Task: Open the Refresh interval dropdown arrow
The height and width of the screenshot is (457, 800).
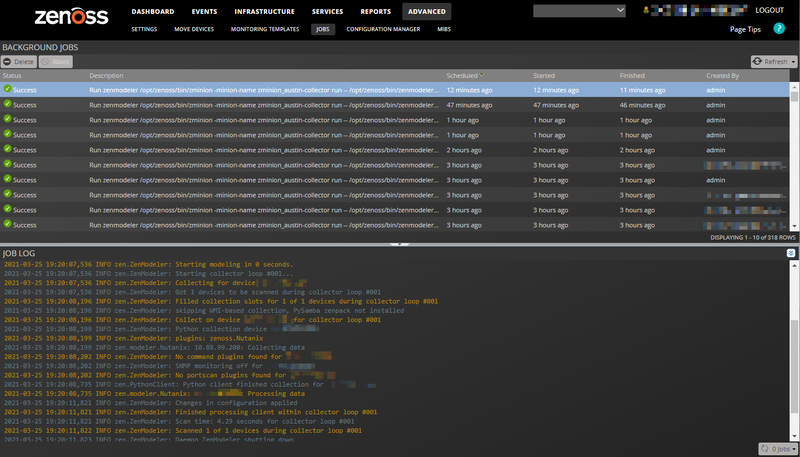Action: [793, 62]
